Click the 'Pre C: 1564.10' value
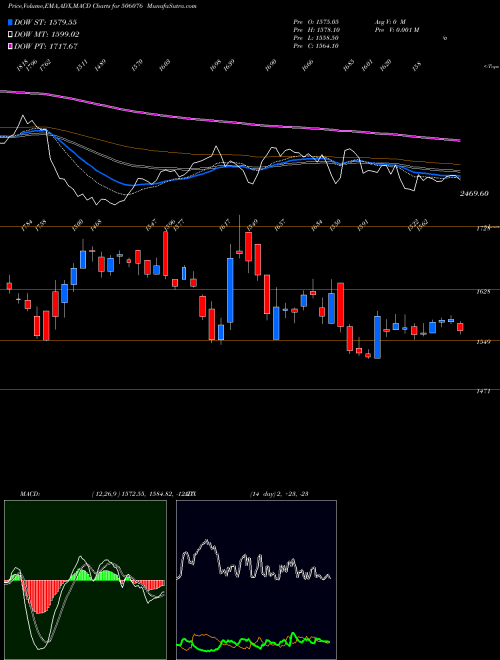The width and height of the screenshot is (500, 660). [316, 46]
